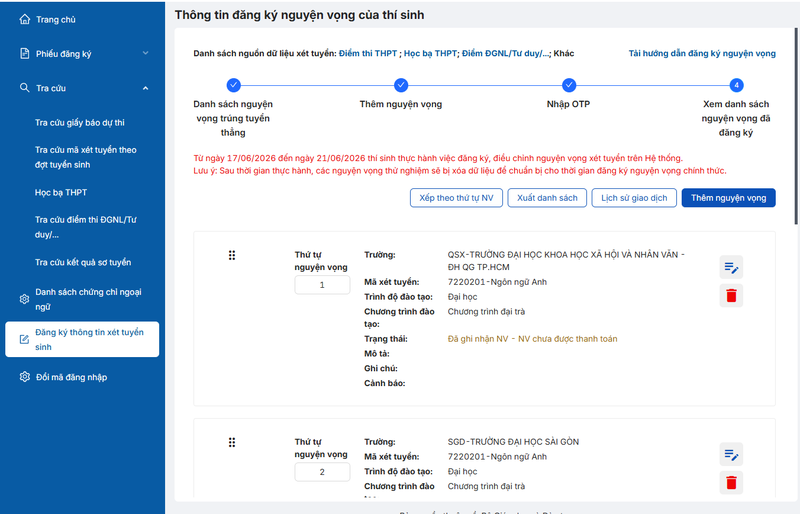
Task: Open Tra cứu điểm thi ĐGNL/Tư duy
Action: coord(86,227)
